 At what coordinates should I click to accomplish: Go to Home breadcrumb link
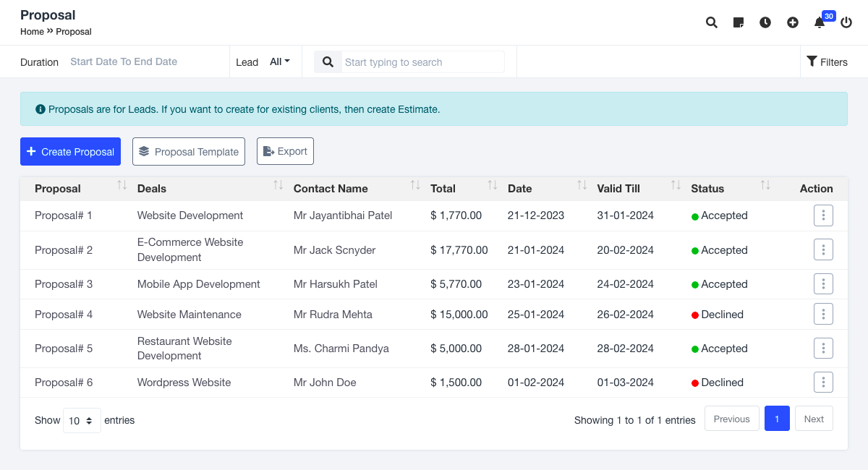pos(32,32)
